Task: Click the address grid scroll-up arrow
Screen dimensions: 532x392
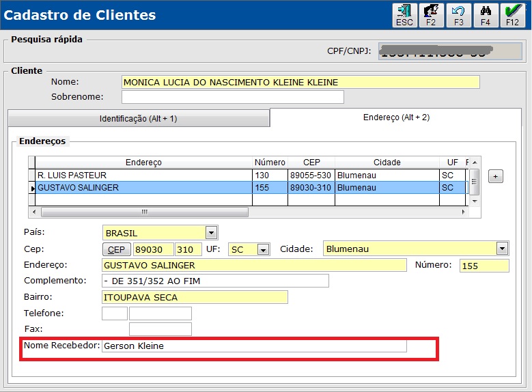Action: pyautogui.click(x=475, y=163)
